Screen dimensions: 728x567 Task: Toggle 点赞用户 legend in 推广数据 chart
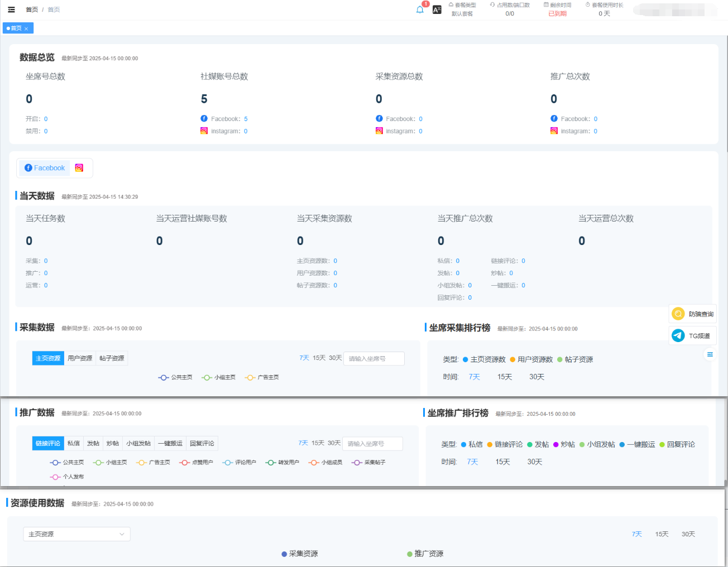[196, 463]
